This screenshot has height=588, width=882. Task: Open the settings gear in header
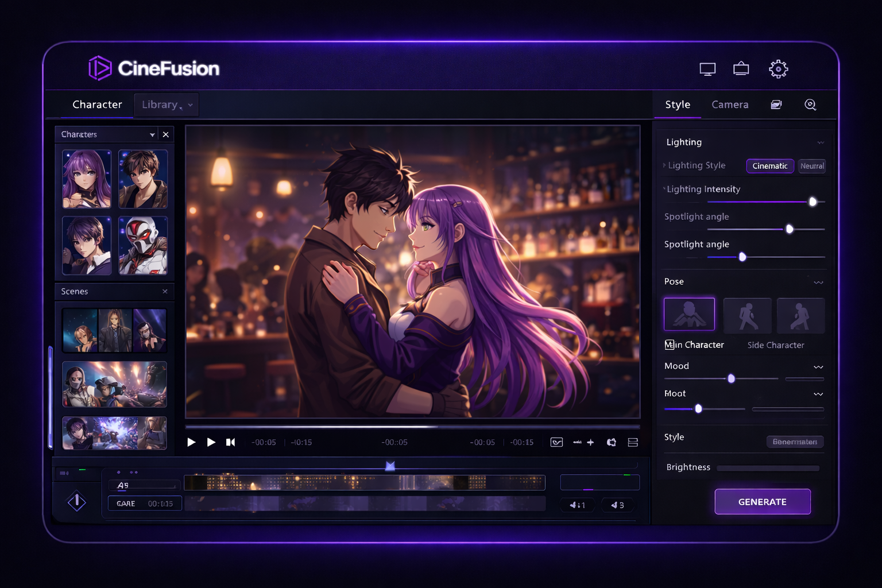778,69
